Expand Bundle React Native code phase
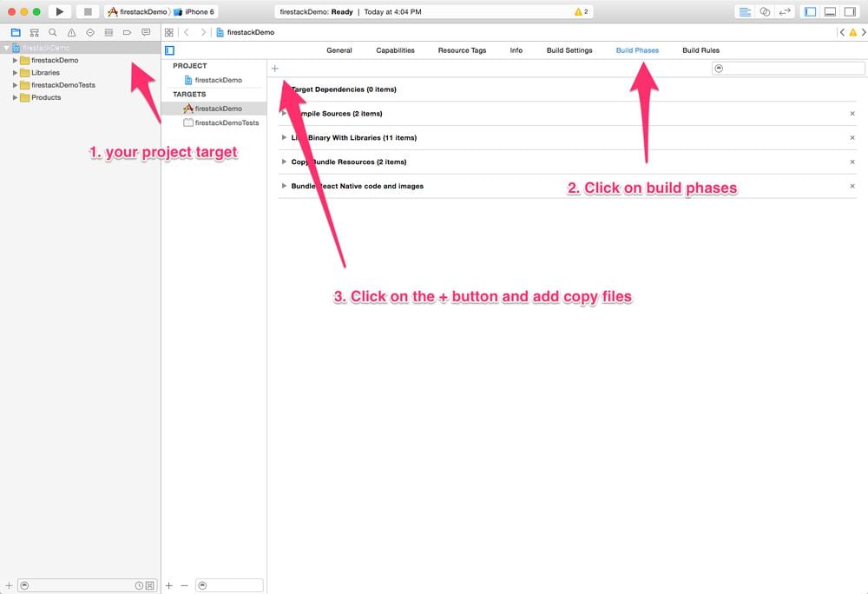The width and height of the screenshot is (868, 594). coord(284,187)
